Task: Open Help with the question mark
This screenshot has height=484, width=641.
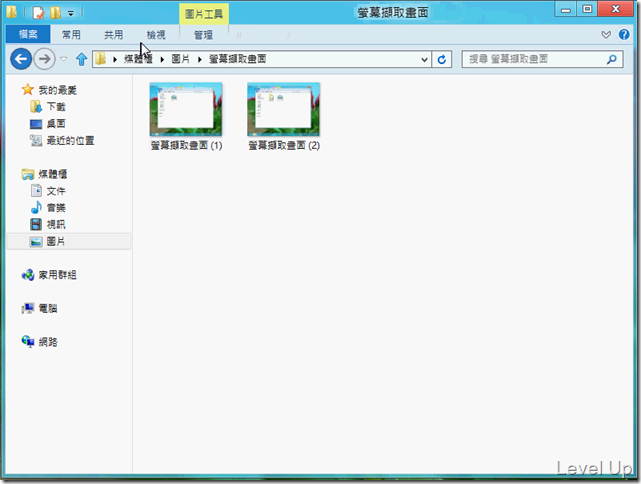Action: 624,34
